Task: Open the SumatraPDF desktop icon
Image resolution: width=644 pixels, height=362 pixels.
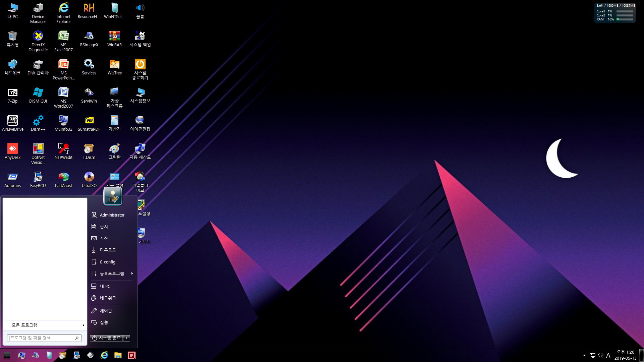Action: point(89,123)
